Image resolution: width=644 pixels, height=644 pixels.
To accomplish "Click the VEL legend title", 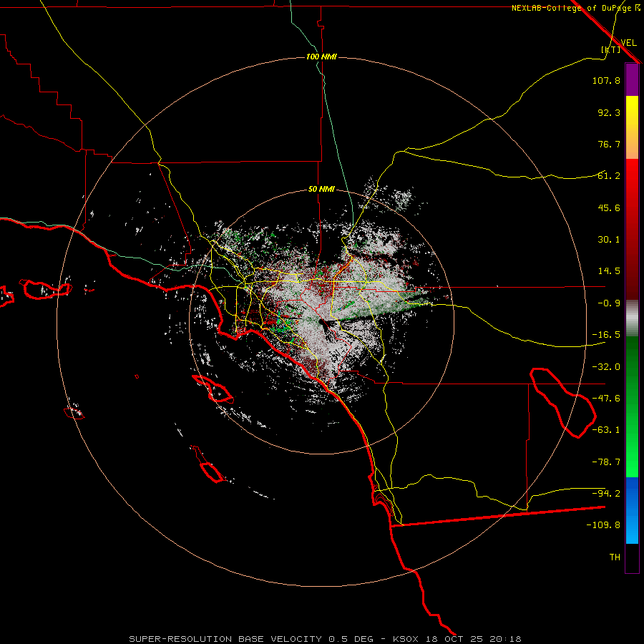I will click(628, 42).
